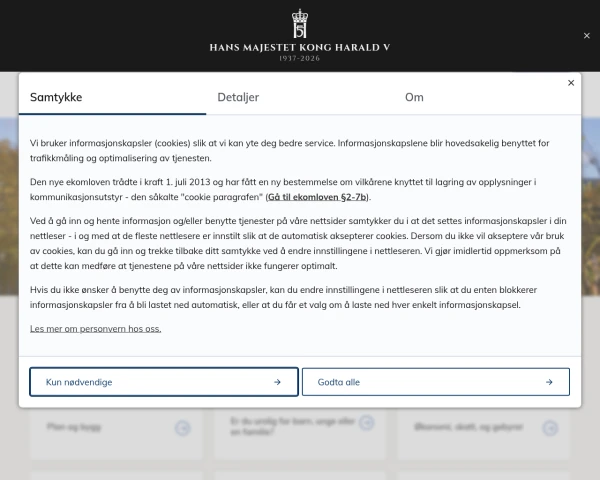Click the 'Hans Majestet Kong Harald V' heading
The height and width of the screenshot is (480, 600).
coord(300,47)
